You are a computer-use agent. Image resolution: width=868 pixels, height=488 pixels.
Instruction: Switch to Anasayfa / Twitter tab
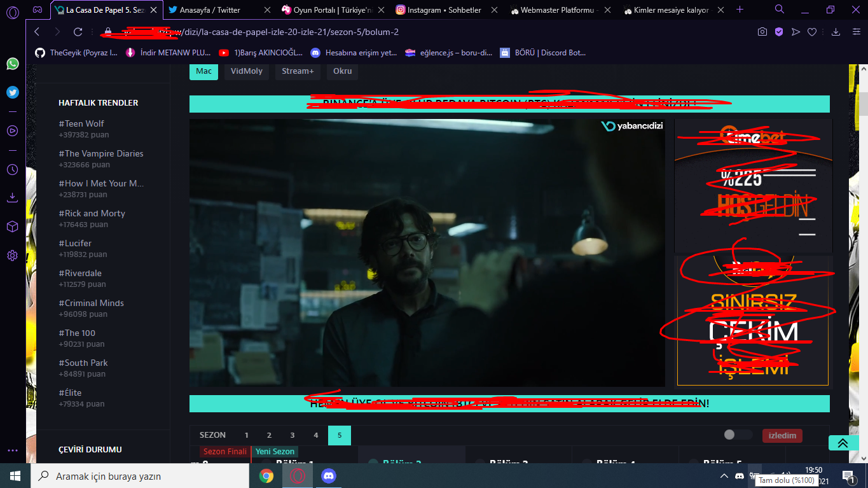click(219, 10)
